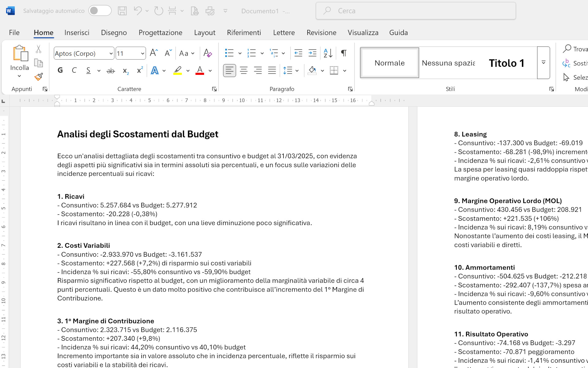Click the Increase font size icon
Image resolution: width=588 pixels, height=368 pixels.
pyautogui.click(x=154, y=53)
